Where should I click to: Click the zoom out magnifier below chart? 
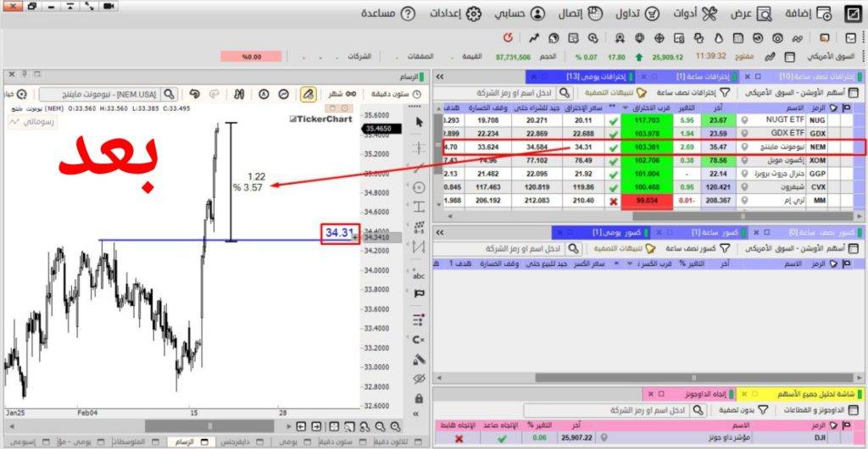(x=380, y=426)
